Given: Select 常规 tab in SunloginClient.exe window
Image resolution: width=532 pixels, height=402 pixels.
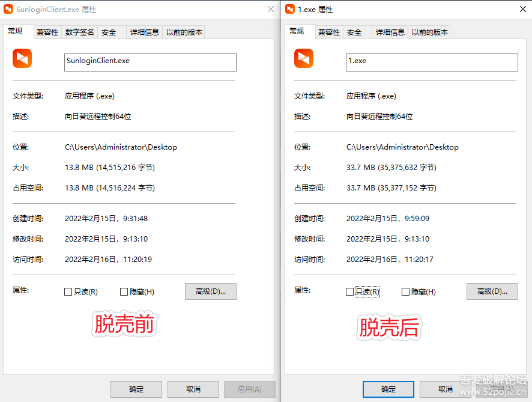Looking at the screenshot, I should [19, 31].
